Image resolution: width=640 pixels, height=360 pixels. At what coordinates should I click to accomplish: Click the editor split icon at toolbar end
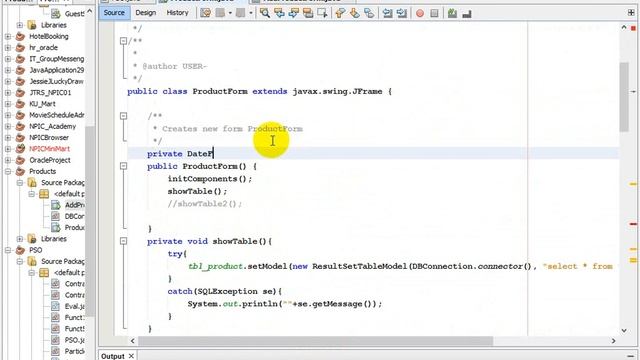[x=631, y=13]
